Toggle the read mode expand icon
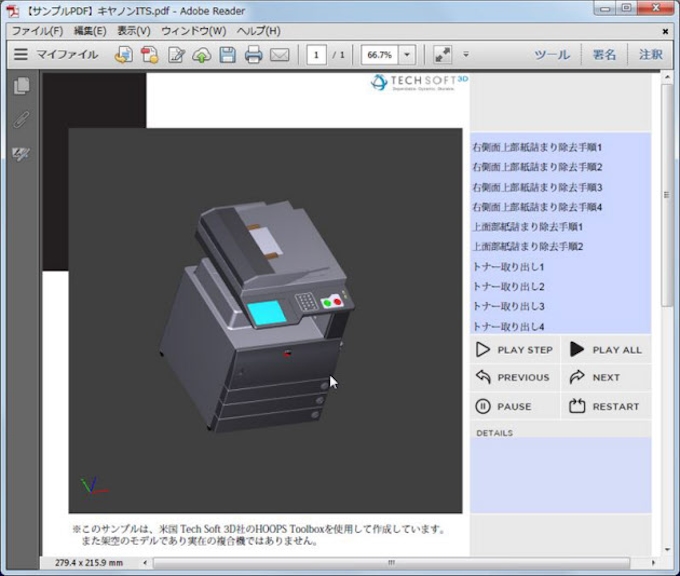Image resolution: width=680 pixels, height=576 pixels. point(442,55)
